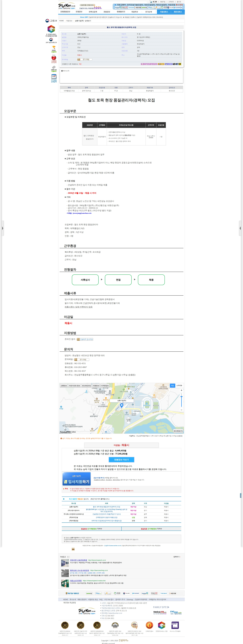Open the 동일직종 인기채용정보 TOP10 tab
Image resolution: width=243 pixels, height=644 pixels.
(x=151, y=529)
